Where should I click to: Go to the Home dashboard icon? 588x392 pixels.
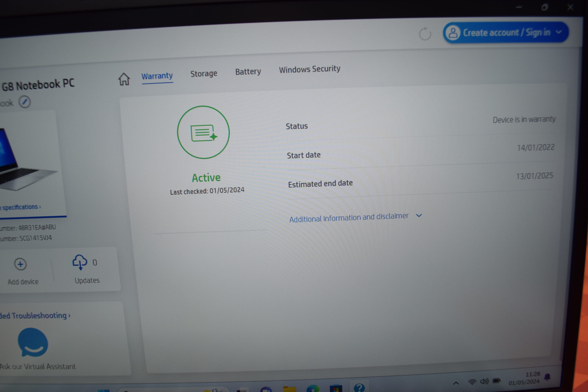124,79
